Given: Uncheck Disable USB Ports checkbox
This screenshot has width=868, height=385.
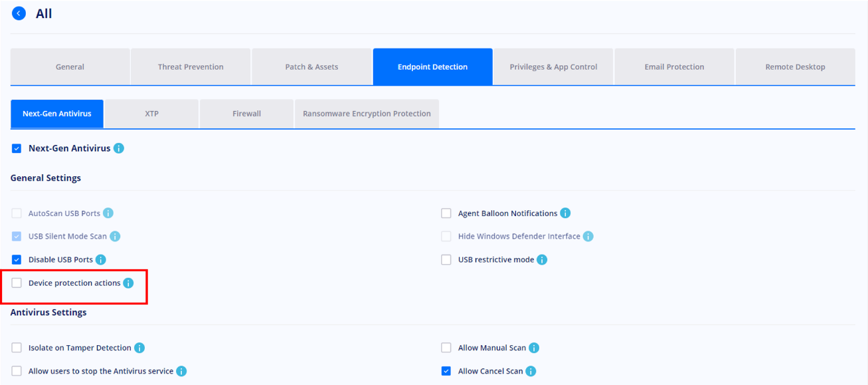Looking at the screenshot, I should [17, 260].
